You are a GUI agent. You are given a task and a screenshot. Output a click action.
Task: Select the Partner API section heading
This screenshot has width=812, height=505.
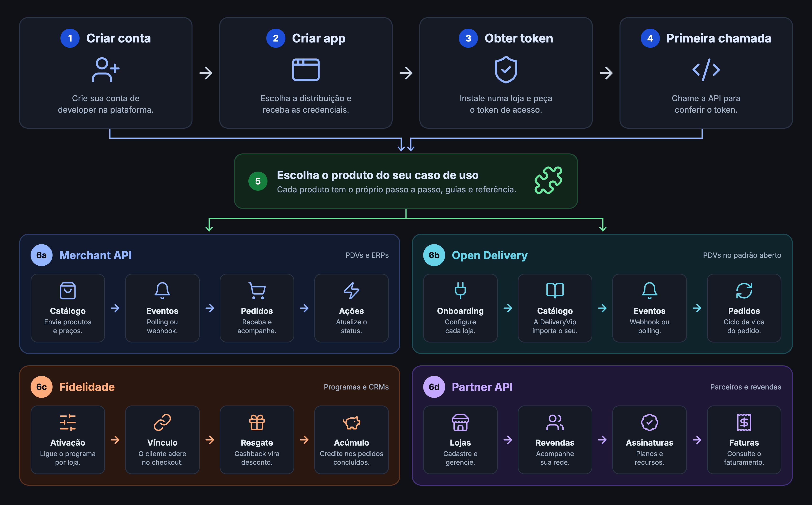pyautogui.click(x=482, y=387)
